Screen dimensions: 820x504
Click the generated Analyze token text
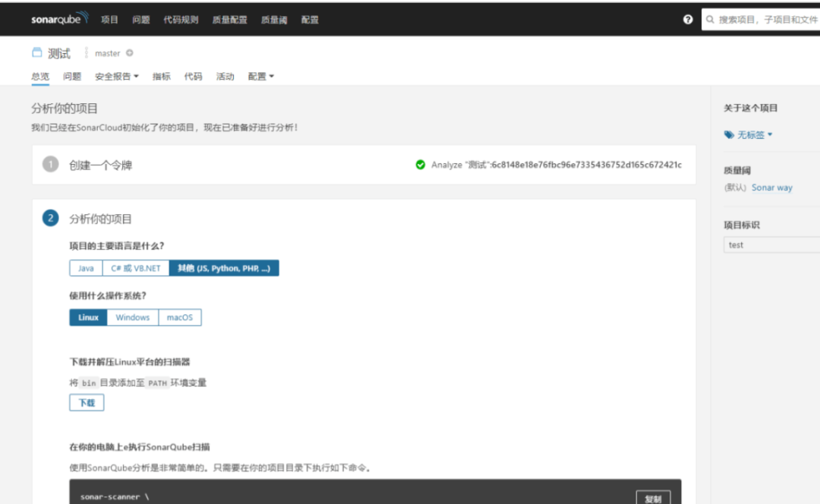coord(557,165)
